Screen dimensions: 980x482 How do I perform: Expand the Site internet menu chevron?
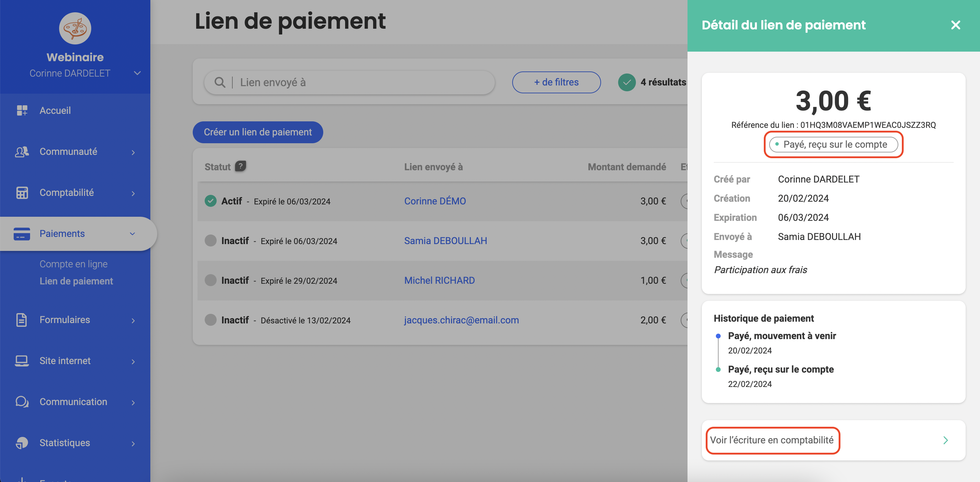[133, 361]
